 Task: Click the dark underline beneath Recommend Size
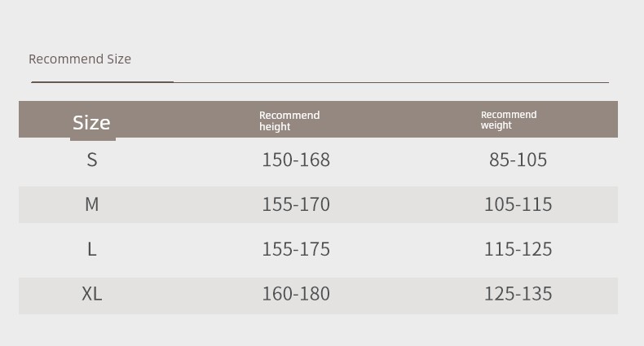coord(102,82)
